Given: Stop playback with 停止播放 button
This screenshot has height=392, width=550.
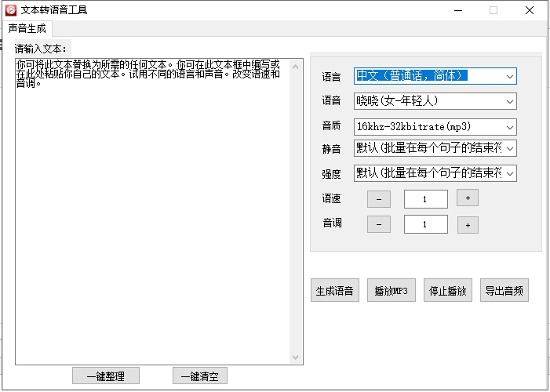Looking at the screenshot, I should click(447, 291).
